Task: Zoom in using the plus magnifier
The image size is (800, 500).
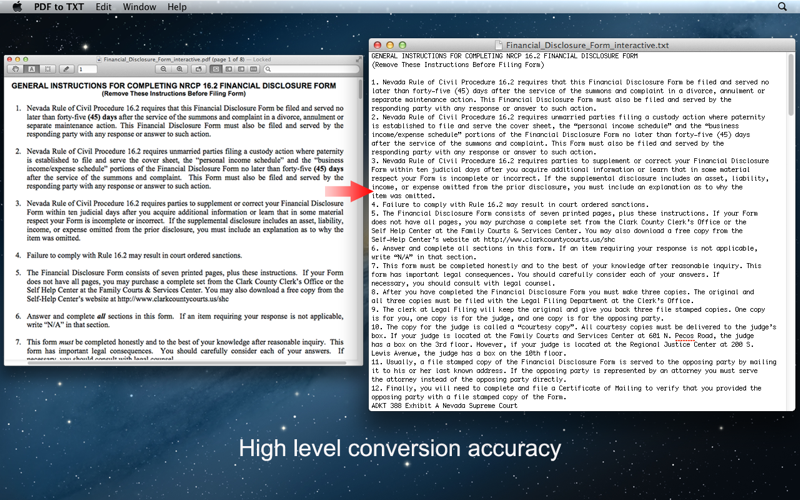Action: point(179,69)
